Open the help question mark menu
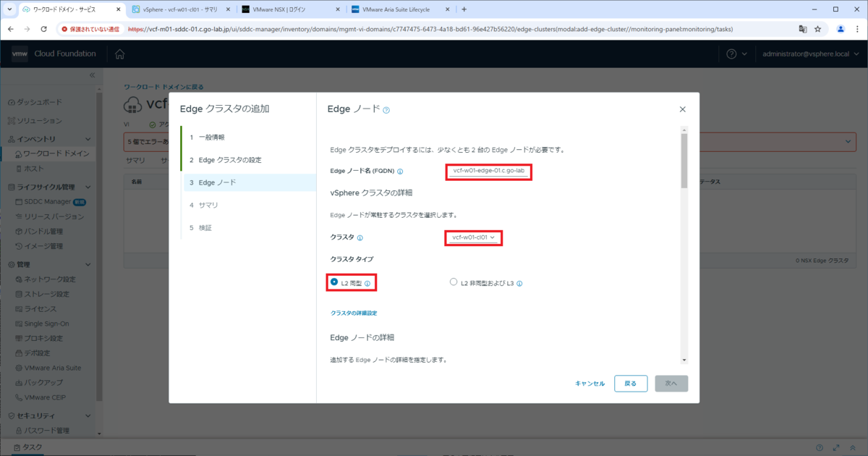This screenshot has width=868, height=456. click(x=737, y=54)
